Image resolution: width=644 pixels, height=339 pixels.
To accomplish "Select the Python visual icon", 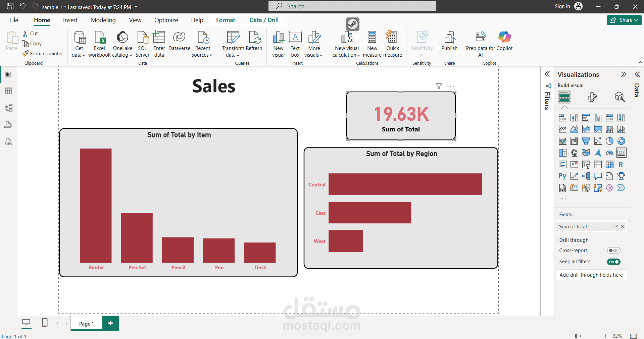I will click(562, 176).
